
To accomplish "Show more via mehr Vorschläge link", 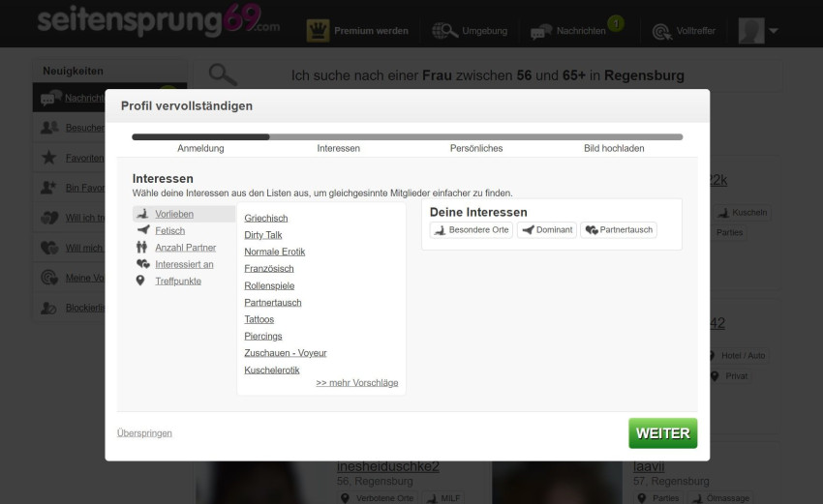I will [357, 383].
